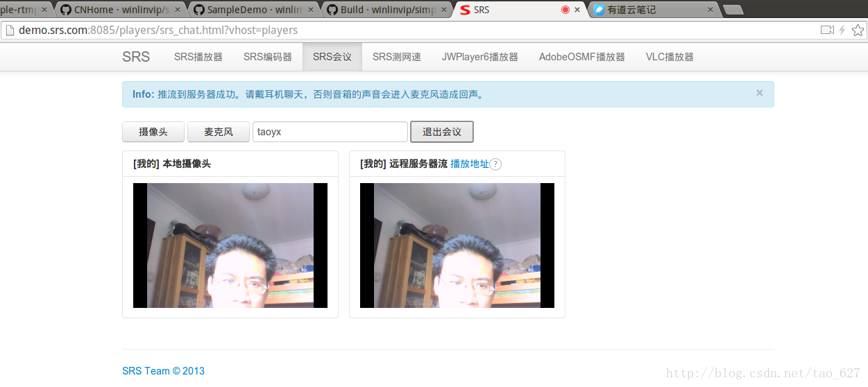Click the lightning plugin icon in address bar

842,30
